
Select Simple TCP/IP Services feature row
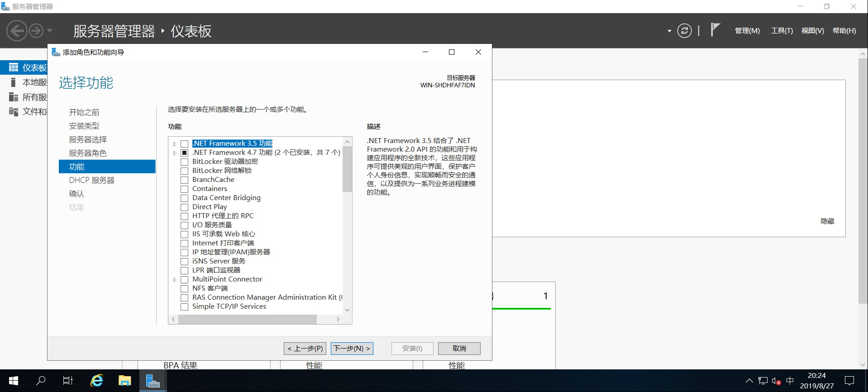(229, 306)
